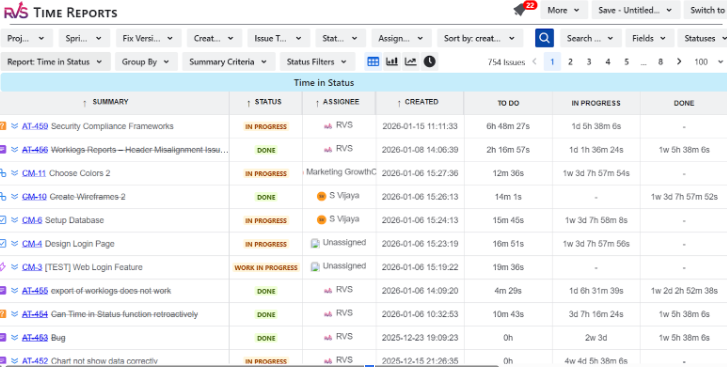Click the issue type icon for AT-453
Screen dimensions: 727x367
click(3, 338)
